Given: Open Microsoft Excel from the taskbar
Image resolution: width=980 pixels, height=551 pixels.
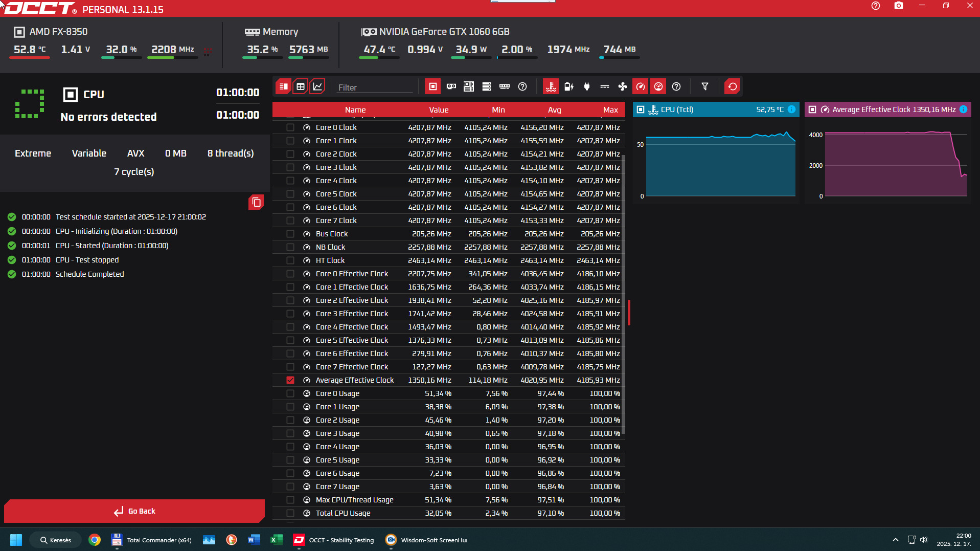Looking at the screenshot, I should [x=277, y=540].
